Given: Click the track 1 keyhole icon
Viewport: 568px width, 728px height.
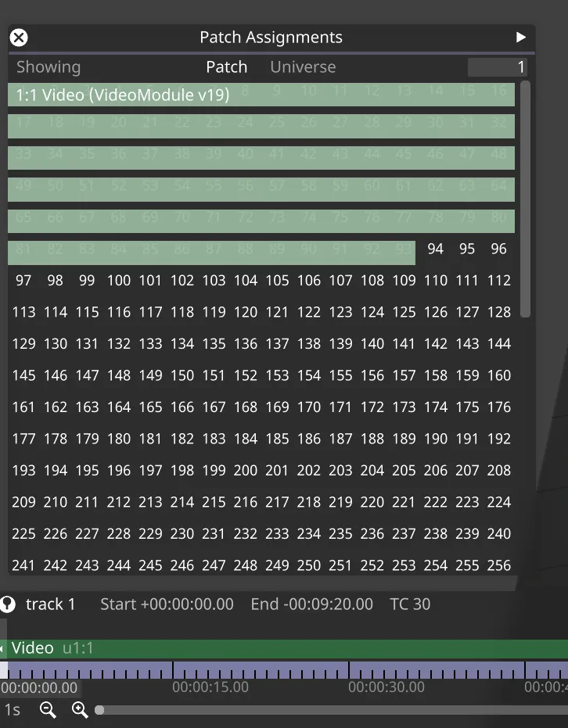Looking at the screenshot, I should tap(8, 604).
